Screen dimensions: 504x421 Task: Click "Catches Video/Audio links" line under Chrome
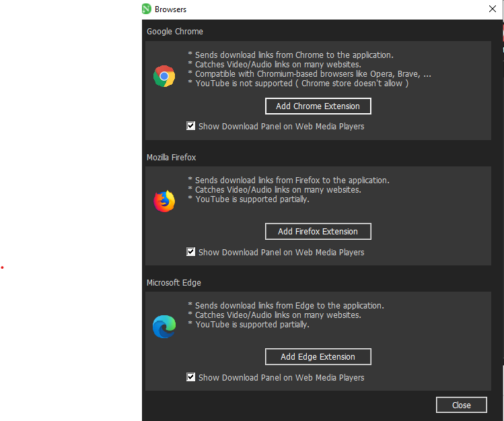275,65
